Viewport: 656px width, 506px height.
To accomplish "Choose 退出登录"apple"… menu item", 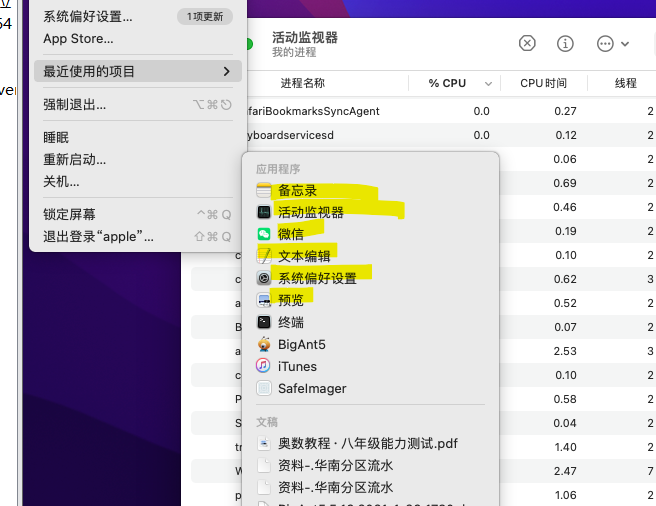I will [x=138, y=236].
